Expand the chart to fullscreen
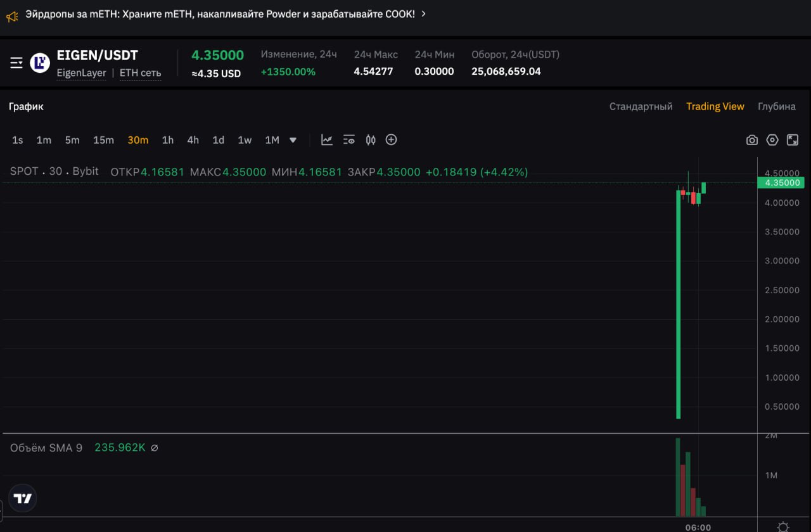 (x=793, y=140)
